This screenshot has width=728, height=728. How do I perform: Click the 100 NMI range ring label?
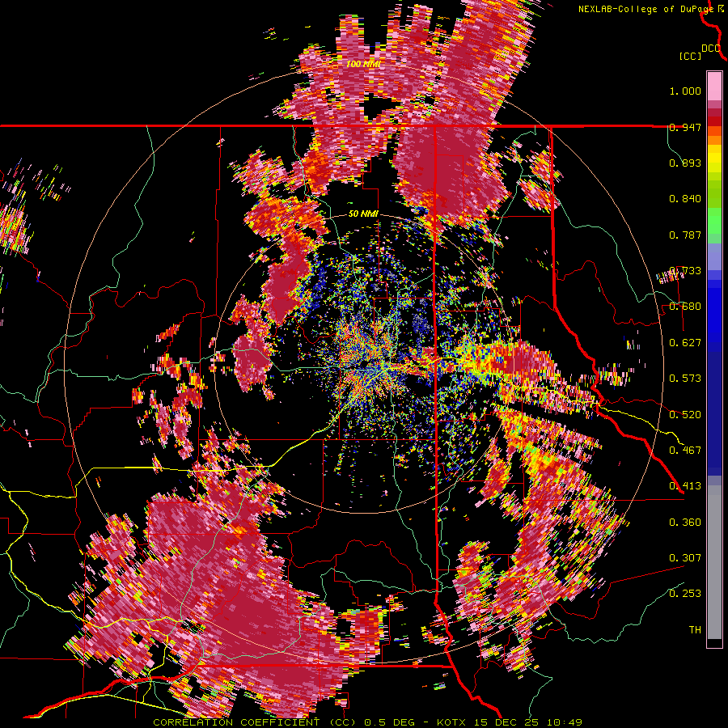point(363,64)
